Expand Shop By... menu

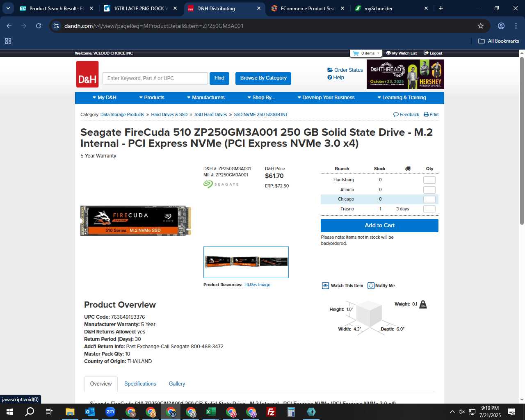click(261, 98)
